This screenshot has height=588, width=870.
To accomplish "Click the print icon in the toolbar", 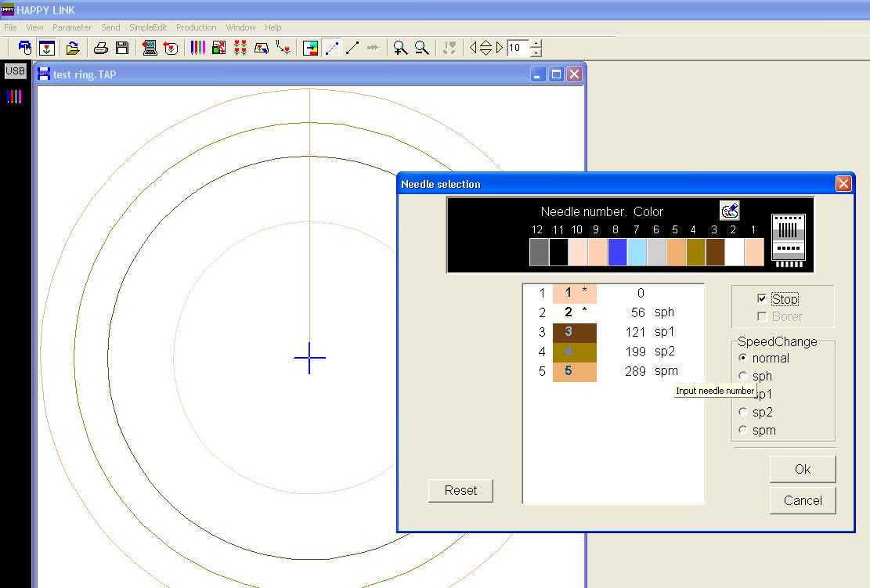I will point(101,49).
